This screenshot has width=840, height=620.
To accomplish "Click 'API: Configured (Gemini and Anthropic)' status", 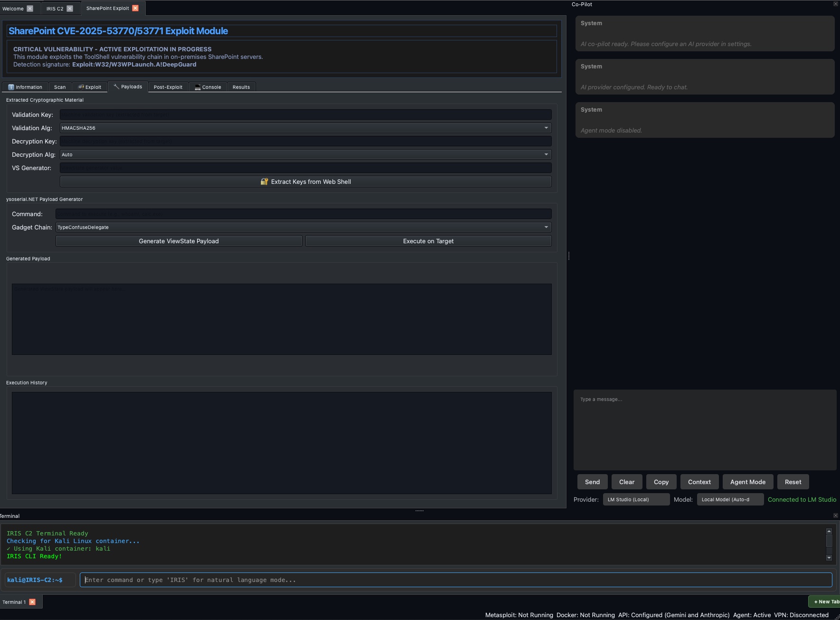I will (x=674, y=615).
